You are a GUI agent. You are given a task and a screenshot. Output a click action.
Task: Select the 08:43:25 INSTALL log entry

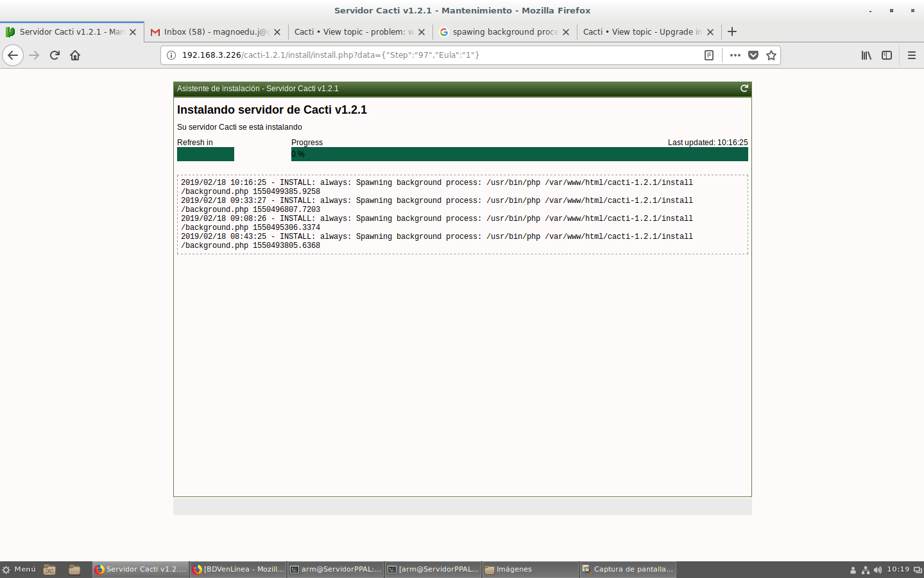(x=437, y=241)
